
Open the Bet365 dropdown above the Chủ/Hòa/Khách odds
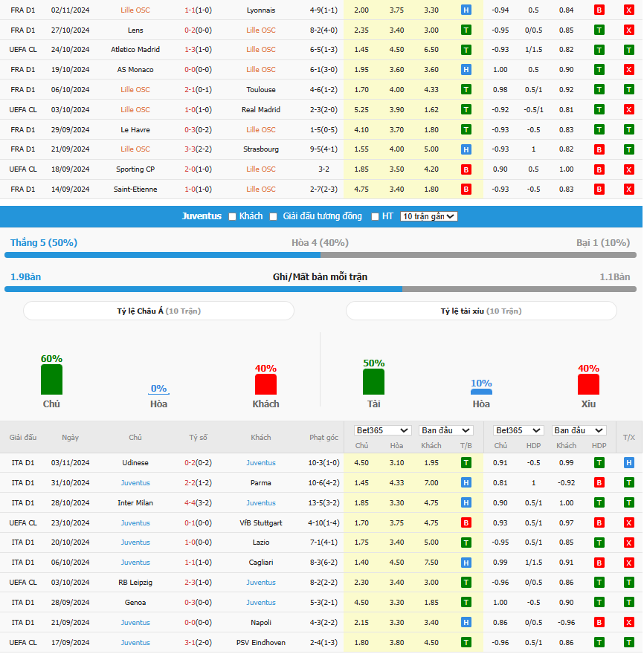pyautogui.click(x=382, y=430)
